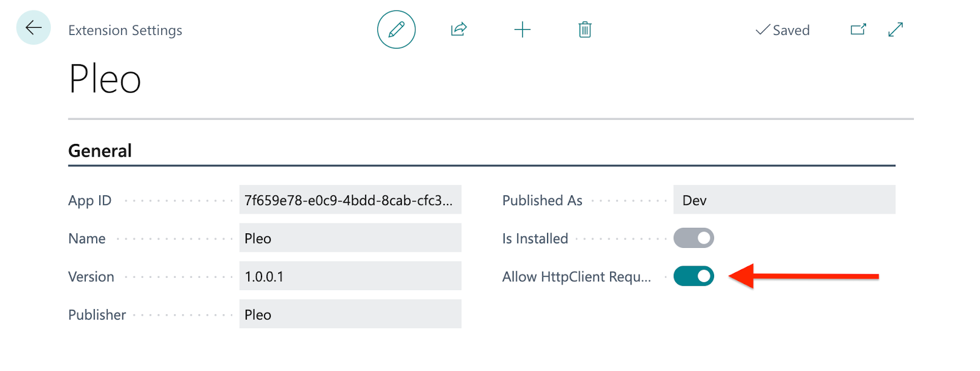Viewport: 980px width, 371px height.
Task: Open the share icon
Action: click(x=459, y=29)
